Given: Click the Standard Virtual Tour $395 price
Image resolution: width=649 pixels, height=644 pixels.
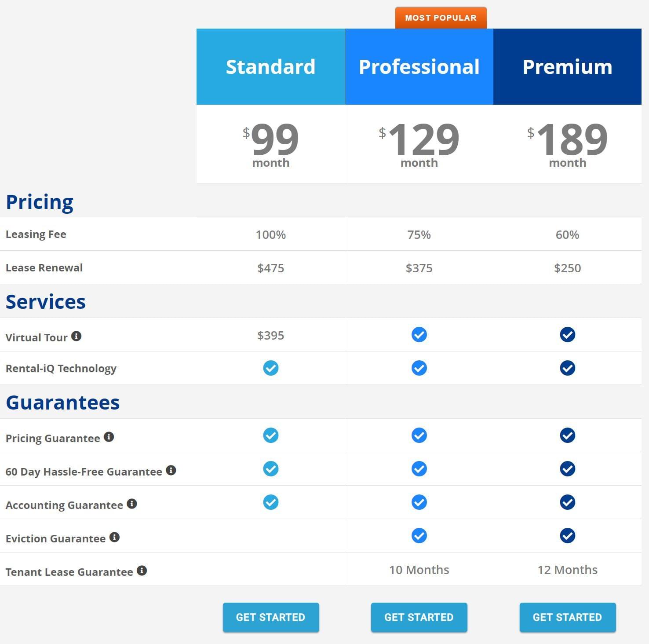Looking at the screenshot, I should 271,336.
